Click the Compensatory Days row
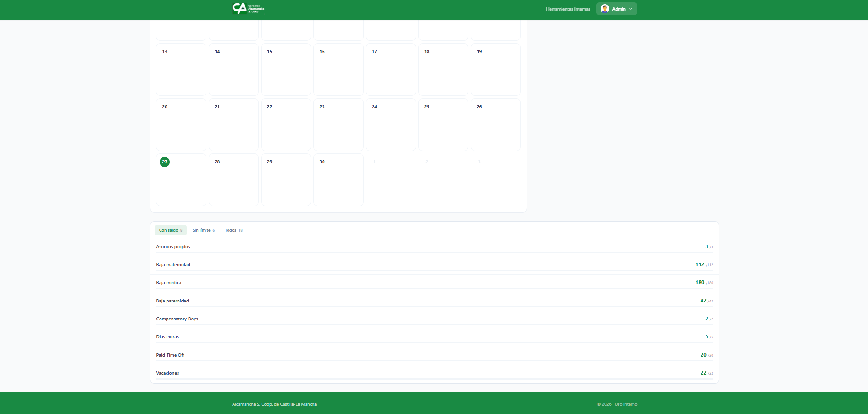Screen dimensions: 868x414 pyautogui.click(x=434, y=319)
